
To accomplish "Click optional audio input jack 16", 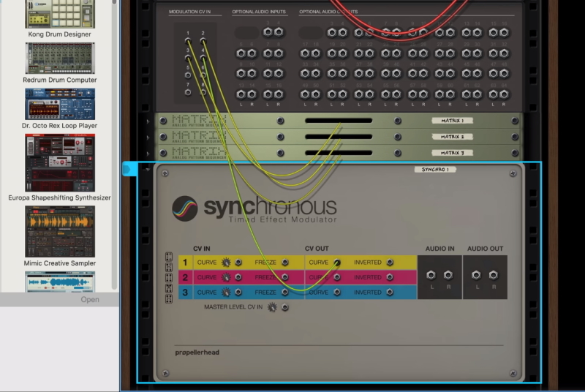I will [x=279, y=94].
